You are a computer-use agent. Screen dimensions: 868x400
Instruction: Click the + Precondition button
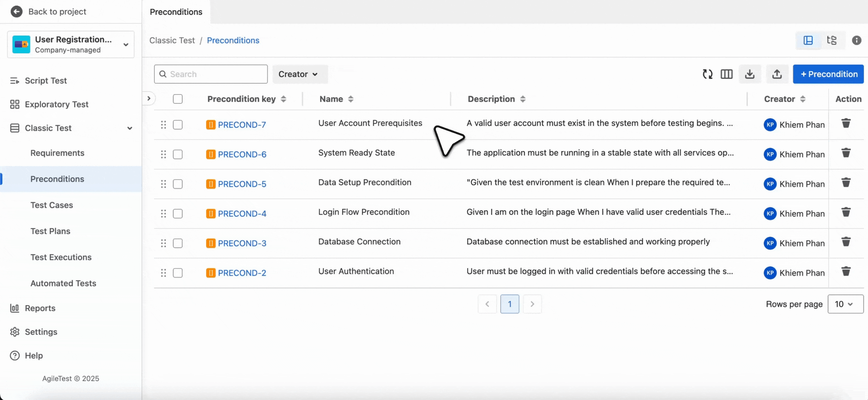pyautogui.click(x=828, y=74)
